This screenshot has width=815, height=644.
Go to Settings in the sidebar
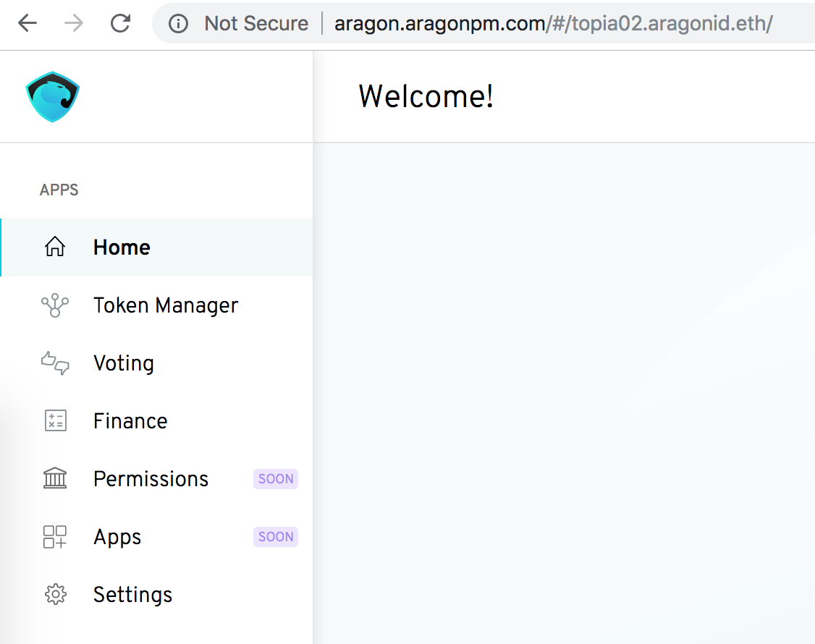click(x=156, y=594)
